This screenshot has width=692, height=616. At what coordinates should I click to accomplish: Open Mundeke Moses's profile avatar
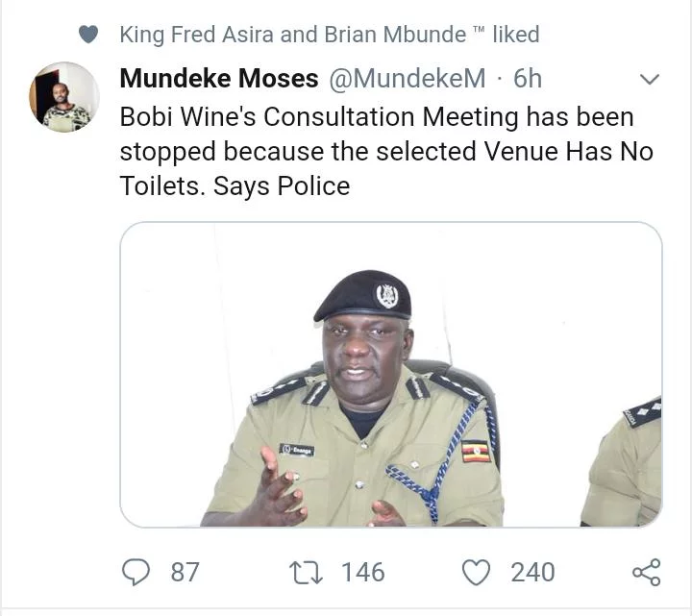pyautogui.click(x=64, y=97)
